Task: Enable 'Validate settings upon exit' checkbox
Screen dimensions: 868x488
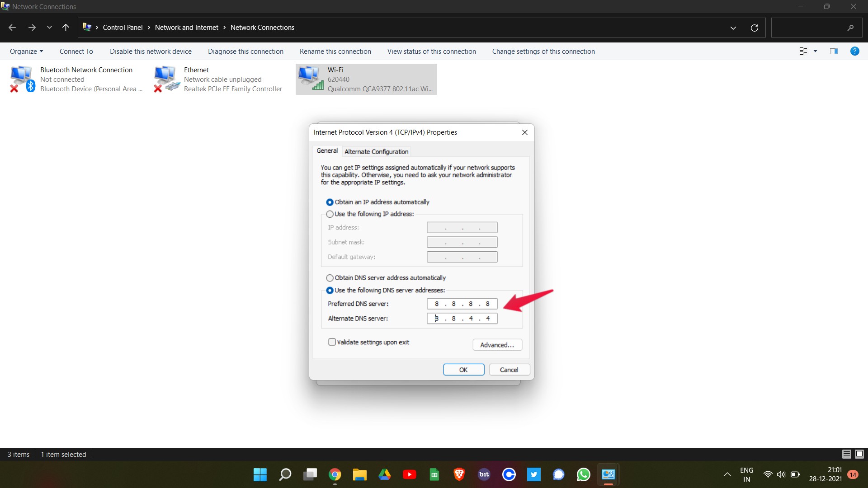Action: pos(331,342)
